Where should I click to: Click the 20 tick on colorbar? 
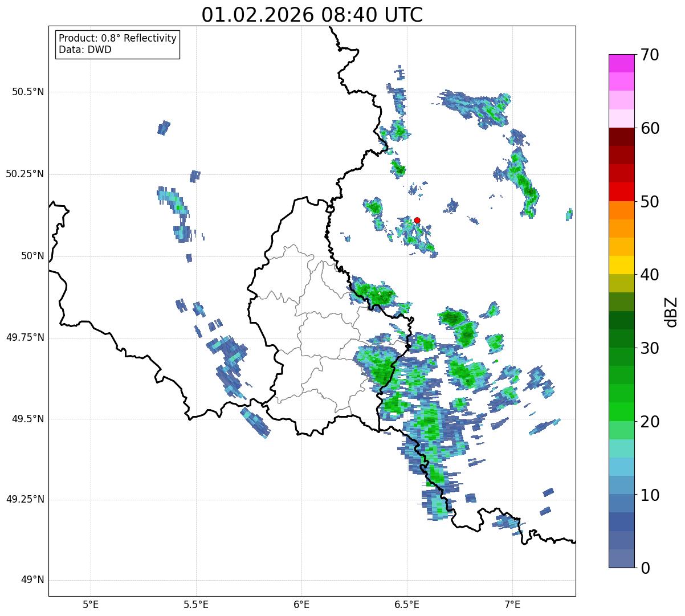point(650,422)
